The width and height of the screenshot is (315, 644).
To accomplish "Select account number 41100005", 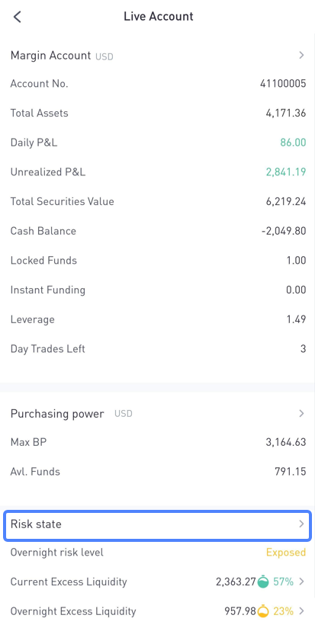I will coord(283,84).
